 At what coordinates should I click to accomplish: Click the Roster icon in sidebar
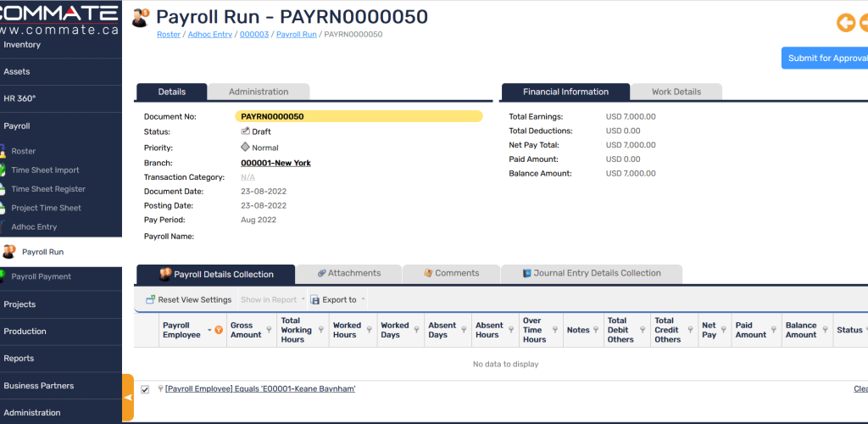point(3,151)
